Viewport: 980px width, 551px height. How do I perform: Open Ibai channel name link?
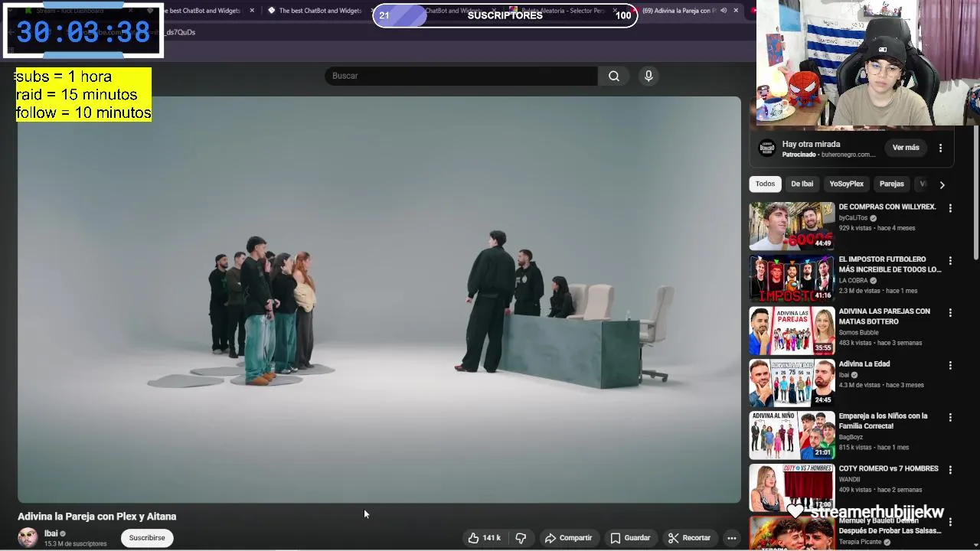(51, 533)
